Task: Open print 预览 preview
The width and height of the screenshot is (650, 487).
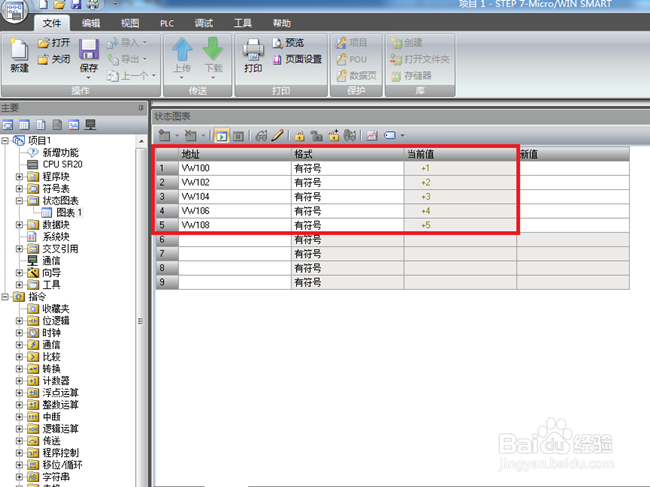Action: pos(289,43)
